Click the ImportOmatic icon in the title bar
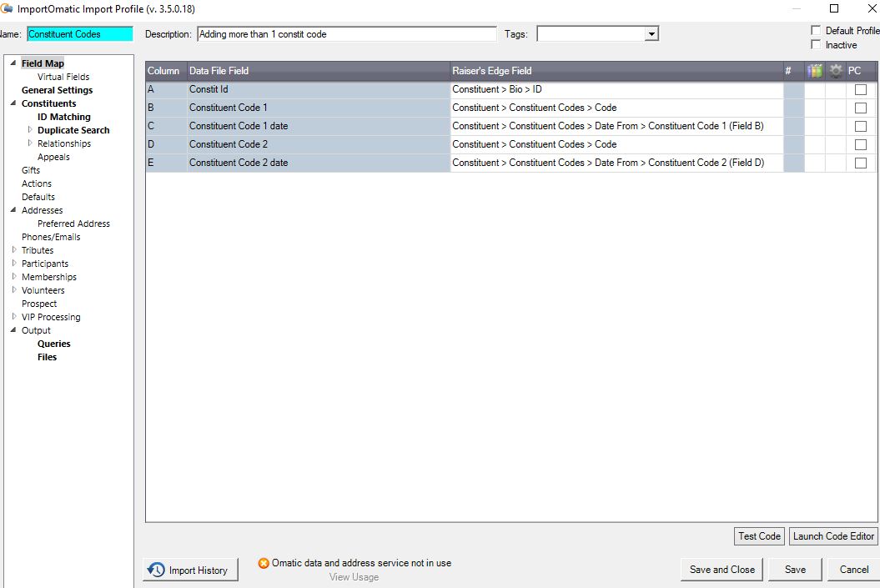The height and width of the screenshot is (588, 880). coord(8,8)
